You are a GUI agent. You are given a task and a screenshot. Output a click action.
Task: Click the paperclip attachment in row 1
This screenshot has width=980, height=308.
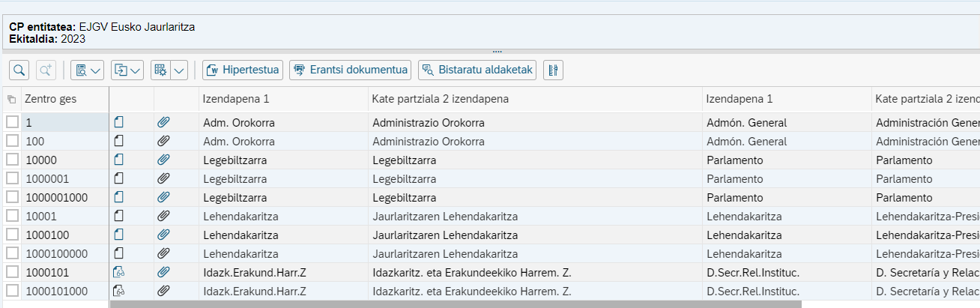(x=164, y=122)
